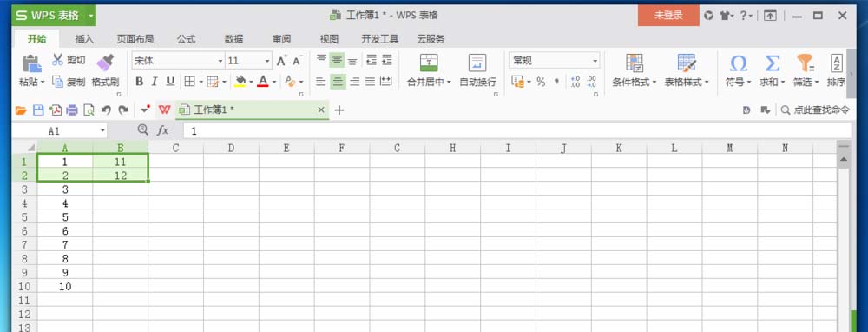Click the print icon in quick toolbar

point(72,110)
